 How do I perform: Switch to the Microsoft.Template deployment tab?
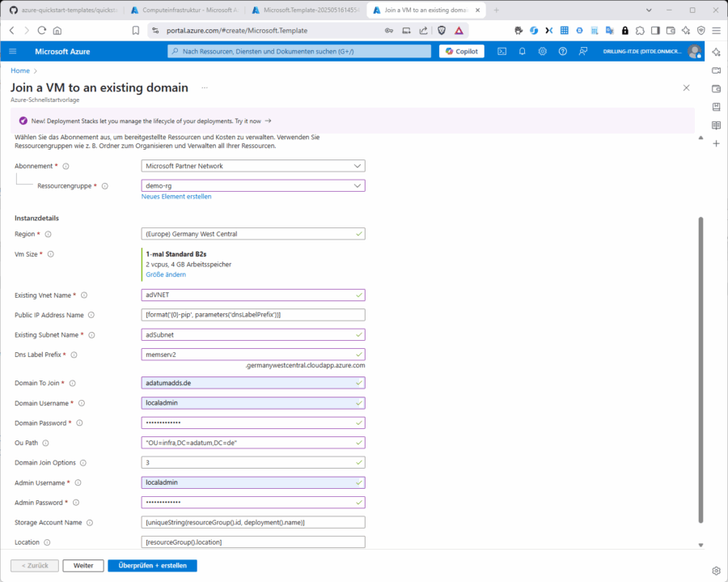[307, 10]
